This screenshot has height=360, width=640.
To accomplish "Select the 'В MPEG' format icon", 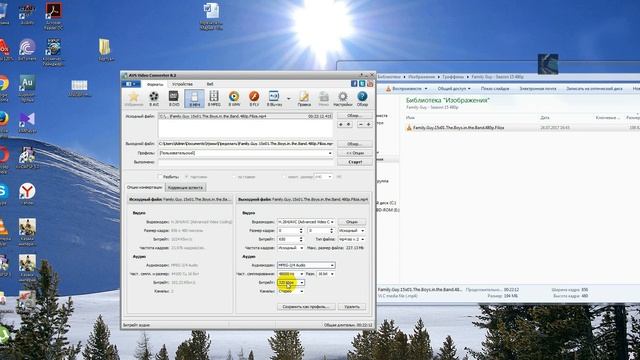I will [x=214, y=98].
